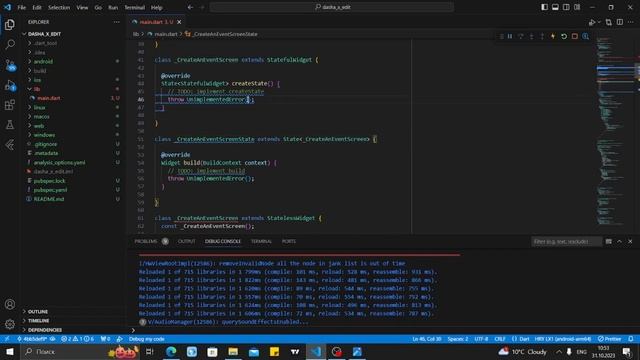Click the Step Into debug icon
This screenshot has width=640, height=360.
531,36
